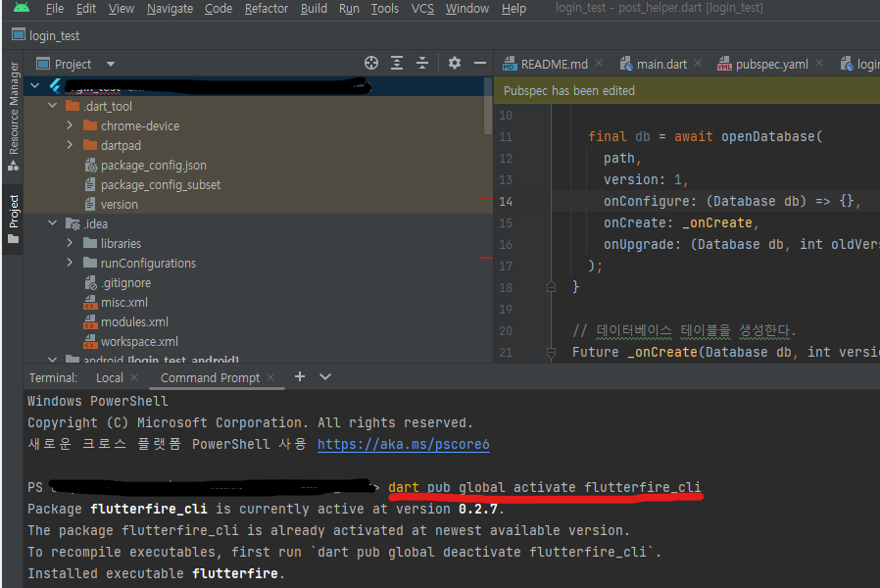Viewport: 880px width, 588px height.
Task: Click the workspace.xml file icon
Action: (90, 342)
